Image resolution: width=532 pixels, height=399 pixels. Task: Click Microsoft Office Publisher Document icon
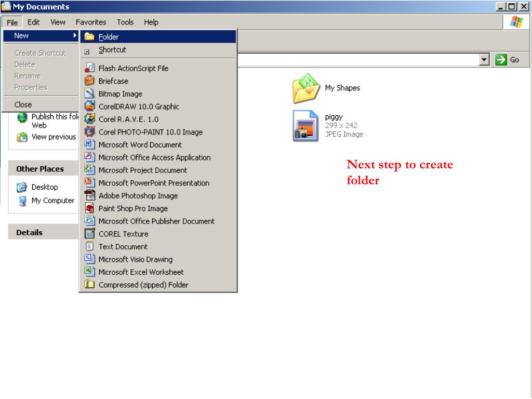[89, 220]
